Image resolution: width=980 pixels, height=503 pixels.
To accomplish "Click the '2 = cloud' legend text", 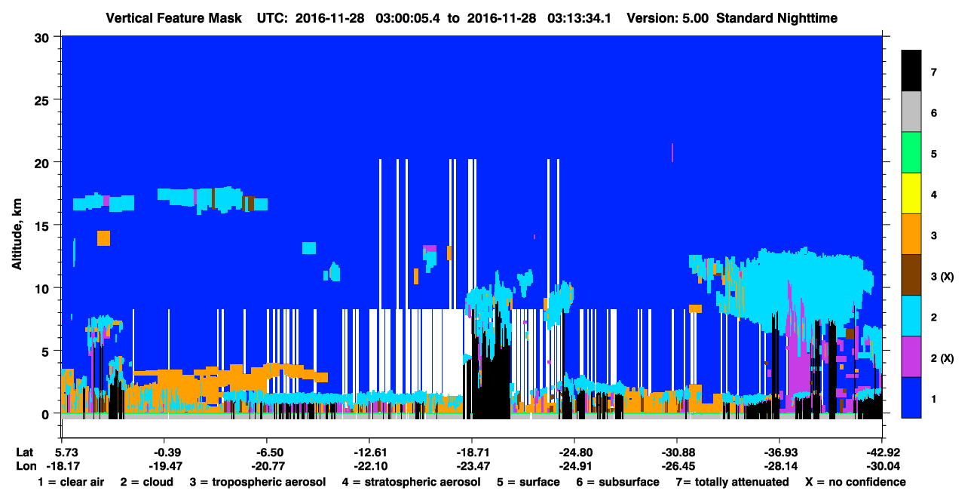I will coord(146,482).
